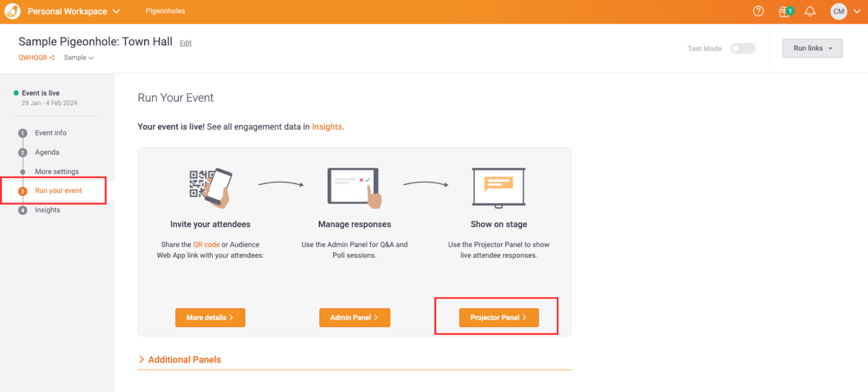Select Insights in the sidebar

point(47,210)
